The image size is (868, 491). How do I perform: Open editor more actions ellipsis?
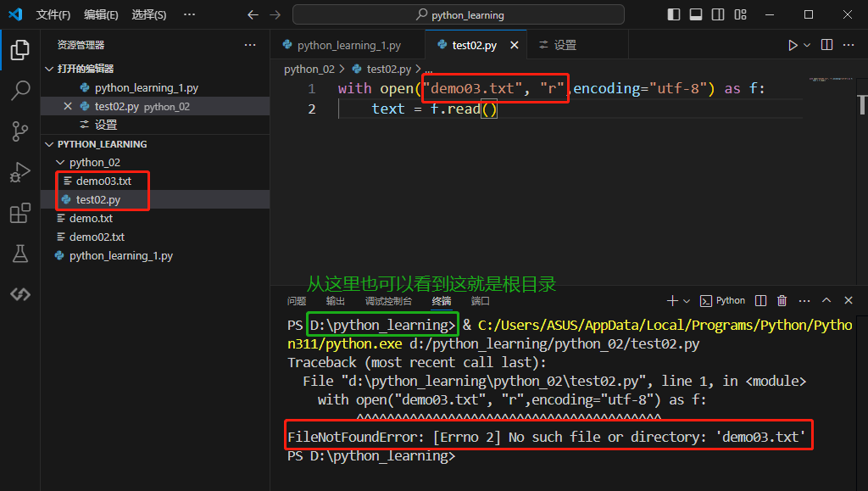849,45
